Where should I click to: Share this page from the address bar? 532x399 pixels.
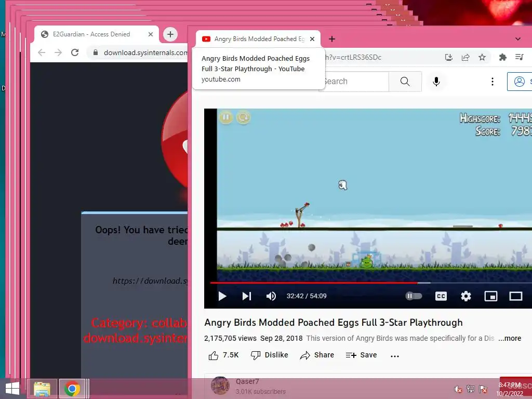(465, 57)
